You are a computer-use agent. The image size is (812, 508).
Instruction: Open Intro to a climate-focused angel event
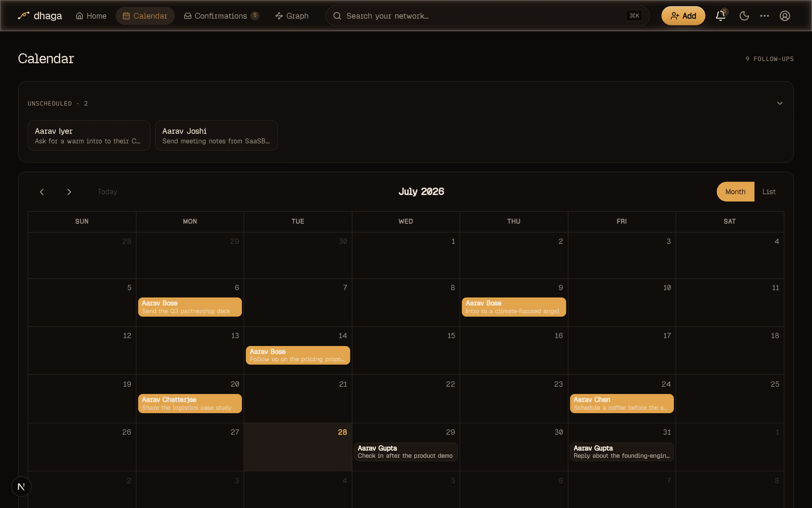514,307
